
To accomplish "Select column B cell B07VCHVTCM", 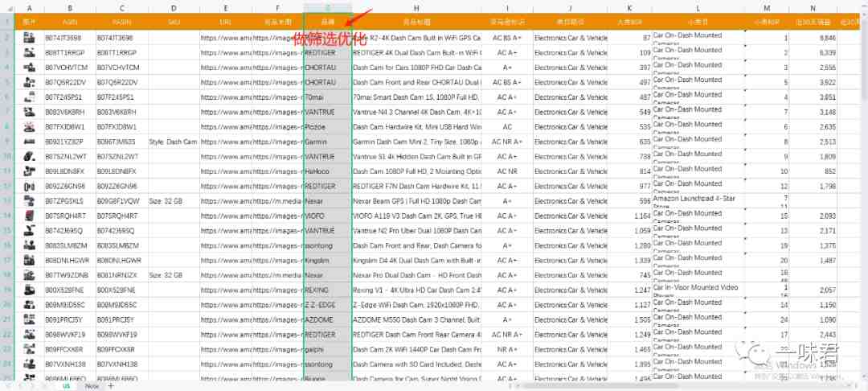I will (x=70, y=68).
